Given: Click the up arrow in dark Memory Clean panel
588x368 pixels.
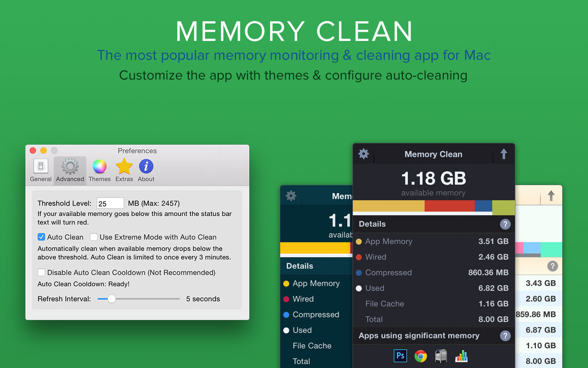Looking at the screenshot, I should [x=504, y=154].
